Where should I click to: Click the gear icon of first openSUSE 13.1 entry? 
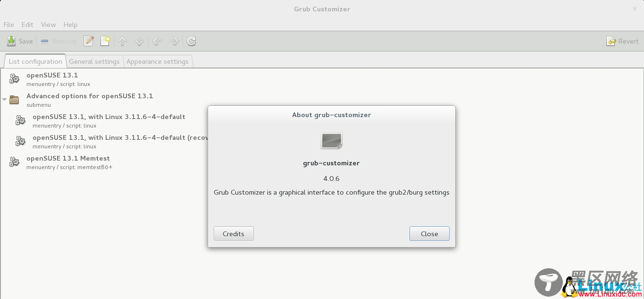pyautogui.click(x=15, y=79)
